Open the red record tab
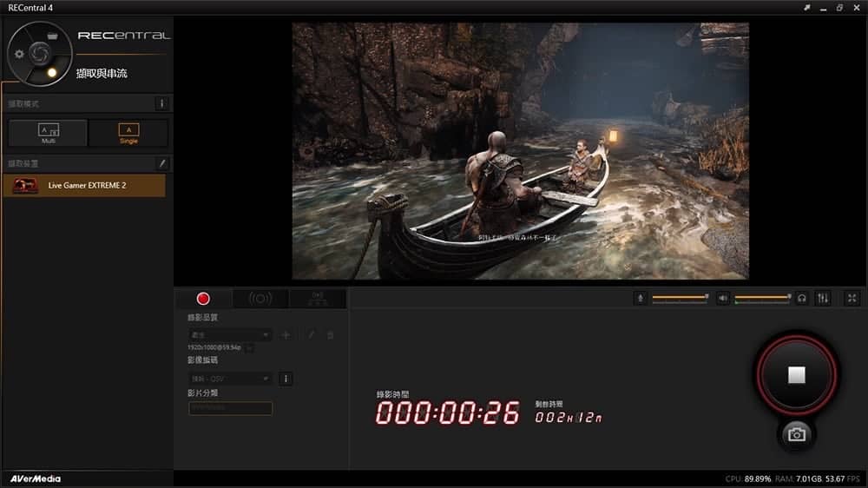868x488 pixels. [x=203, y=299]
